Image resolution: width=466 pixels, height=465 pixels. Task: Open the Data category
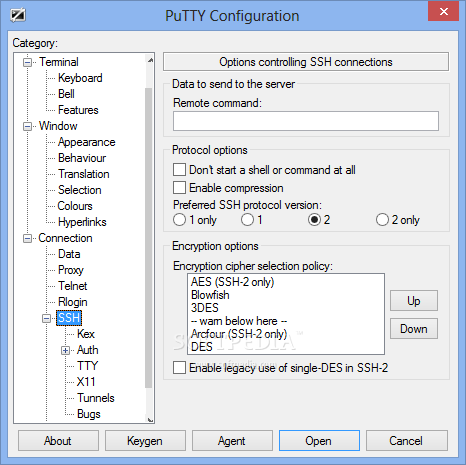69,254
